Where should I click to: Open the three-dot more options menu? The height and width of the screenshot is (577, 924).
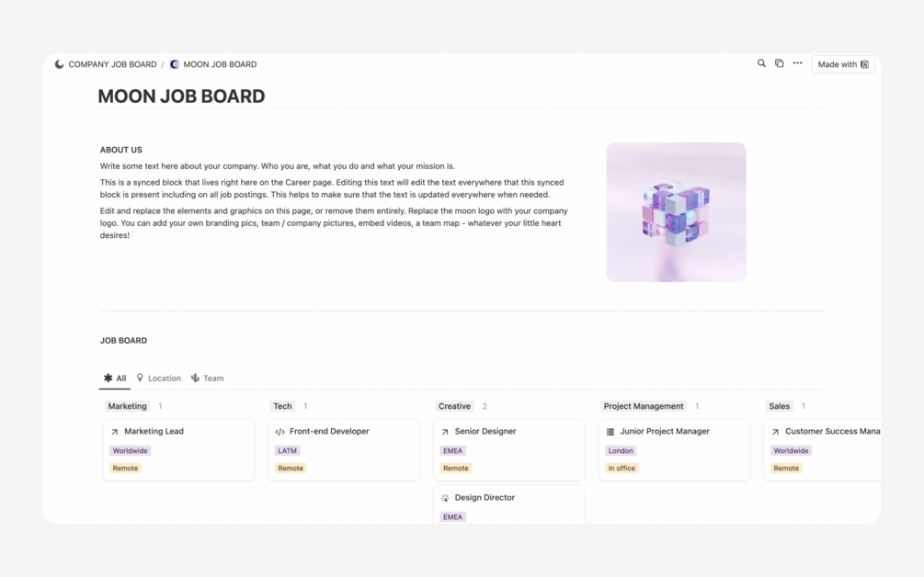click(x=797, y=63)
